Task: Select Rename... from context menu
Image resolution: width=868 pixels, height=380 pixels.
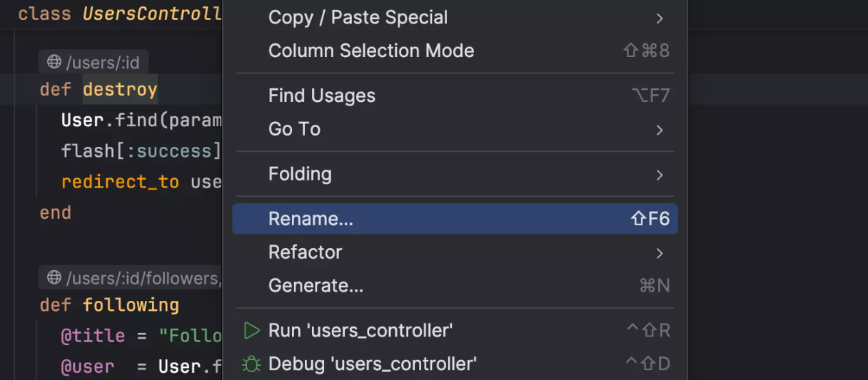Action: pyautogui.click(x=311, y=220)
